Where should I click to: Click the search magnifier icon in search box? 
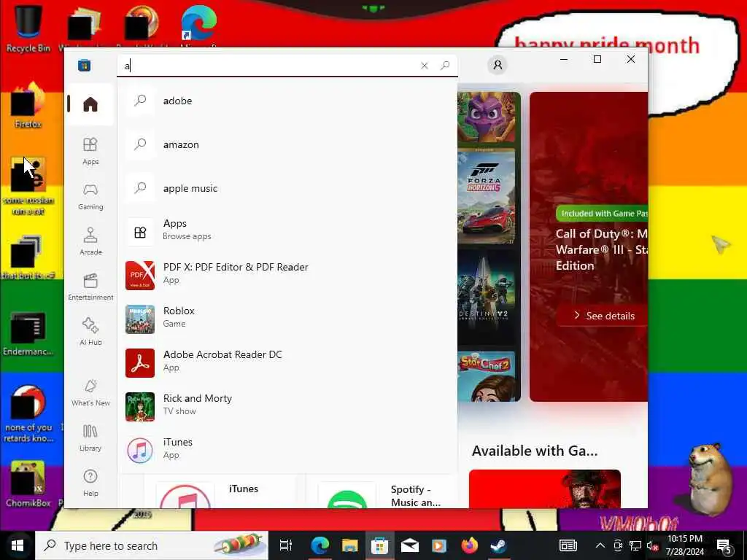[445, 65]
